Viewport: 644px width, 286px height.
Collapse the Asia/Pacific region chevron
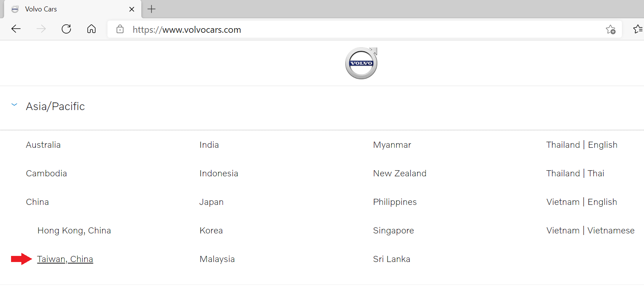click(14, 105)
